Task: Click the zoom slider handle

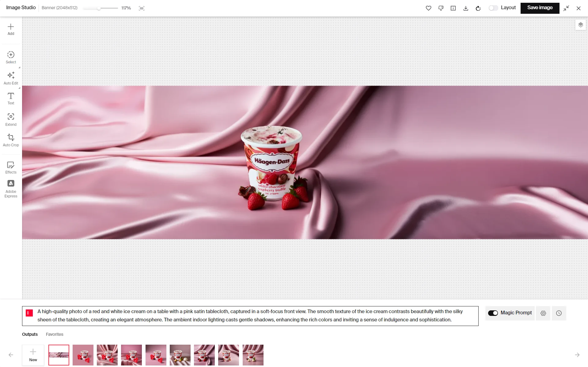Action: [x=99, y=8]
